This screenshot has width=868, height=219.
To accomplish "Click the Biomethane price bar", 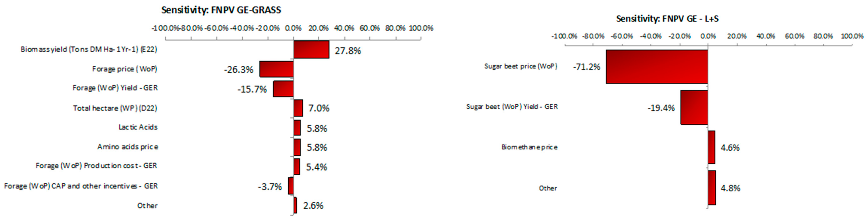I will pyautogui.click(x=711, y=148).
